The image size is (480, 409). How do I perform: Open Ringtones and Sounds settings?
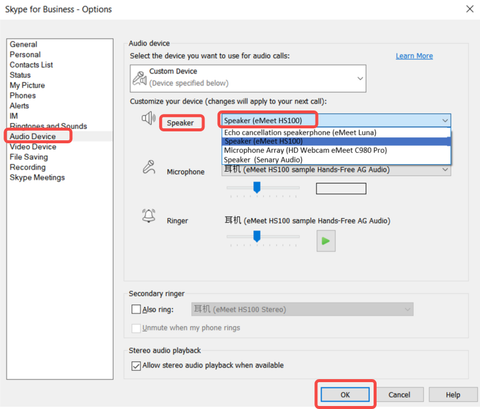tap(48, 126)
